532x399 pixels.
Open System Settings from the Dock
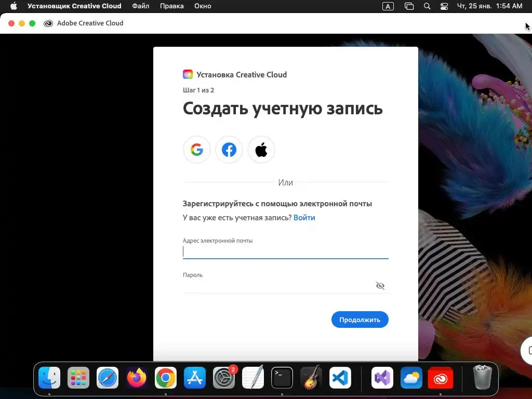[x=224, y=378]
